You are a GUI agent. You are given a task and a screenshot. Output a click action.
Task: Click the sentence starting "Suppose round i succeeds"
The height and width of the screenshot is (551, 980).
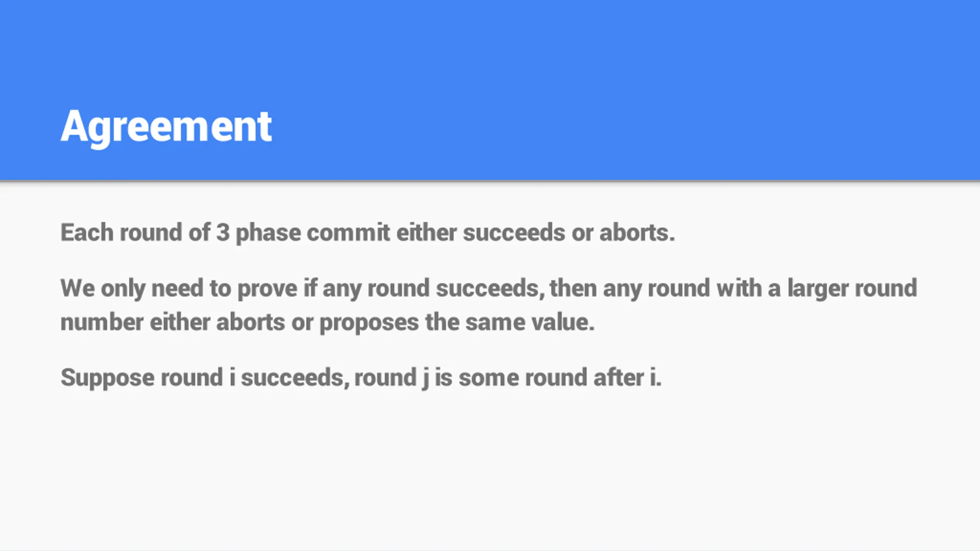(x=361, y=378)
